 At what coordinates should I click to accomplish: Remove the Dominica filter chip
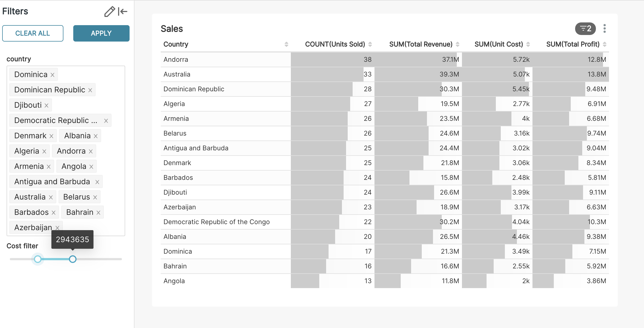click(x=53, y=74)
